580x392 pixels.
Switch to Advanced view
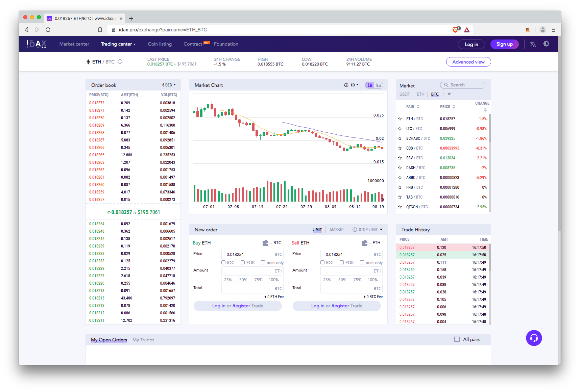pyautogui.click(x=468, y=62)
